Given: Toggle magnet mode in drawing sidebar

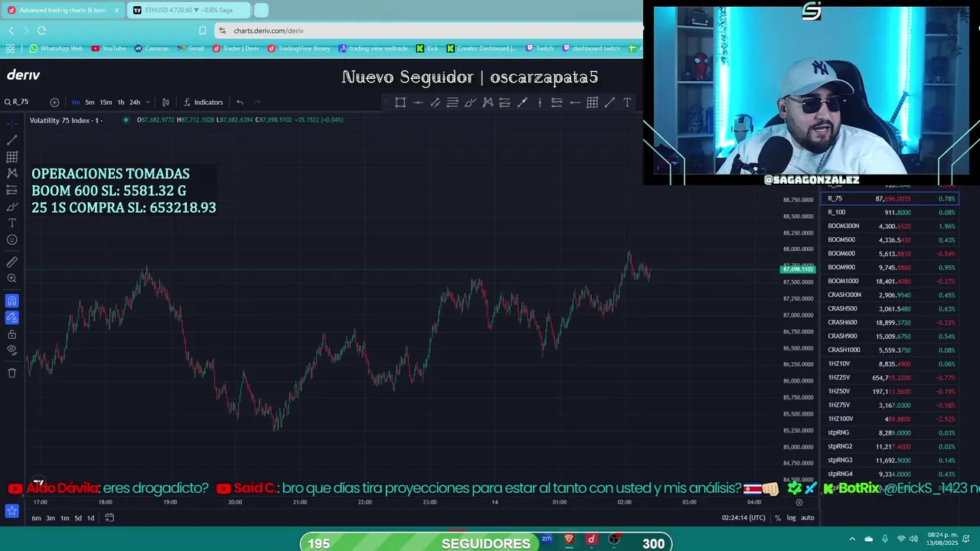Looking at the screenshot, I should pyautogui.click(x=11, y=301).
